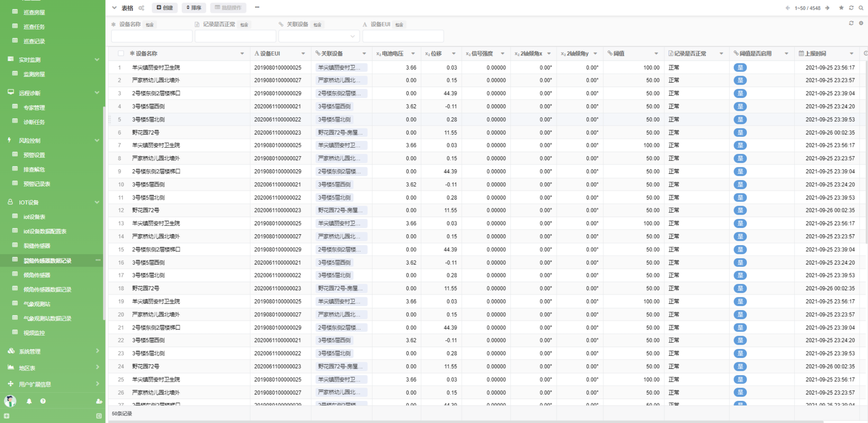
Task: Toggle 阈值是否启用 badge in row 15
Action: (x=740, y=249)
